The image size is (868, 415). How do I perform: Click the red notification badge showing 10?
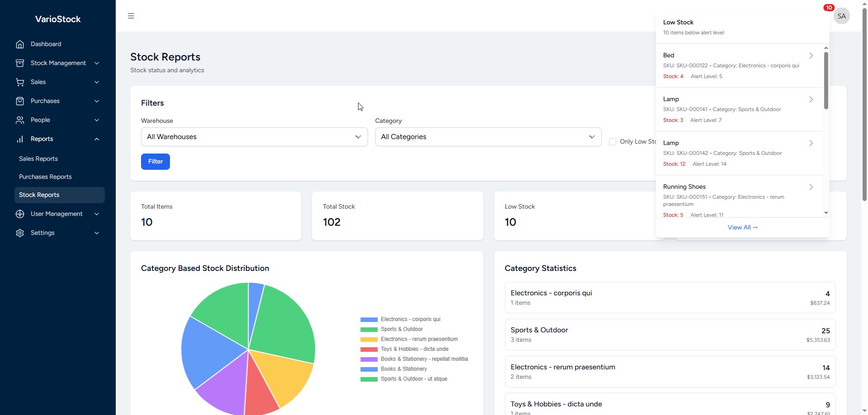click(x=829, y=8)
